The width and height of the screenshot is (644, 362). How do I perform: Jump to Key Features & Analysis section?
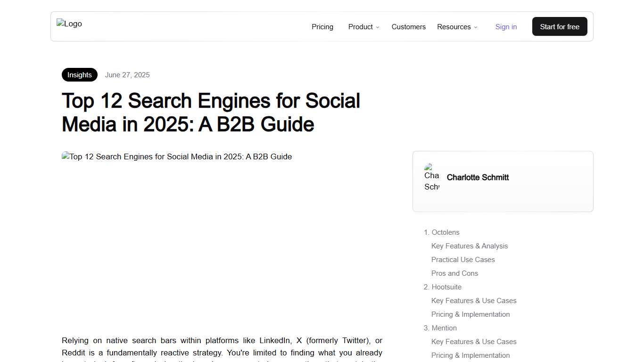(x=470, y=246)
